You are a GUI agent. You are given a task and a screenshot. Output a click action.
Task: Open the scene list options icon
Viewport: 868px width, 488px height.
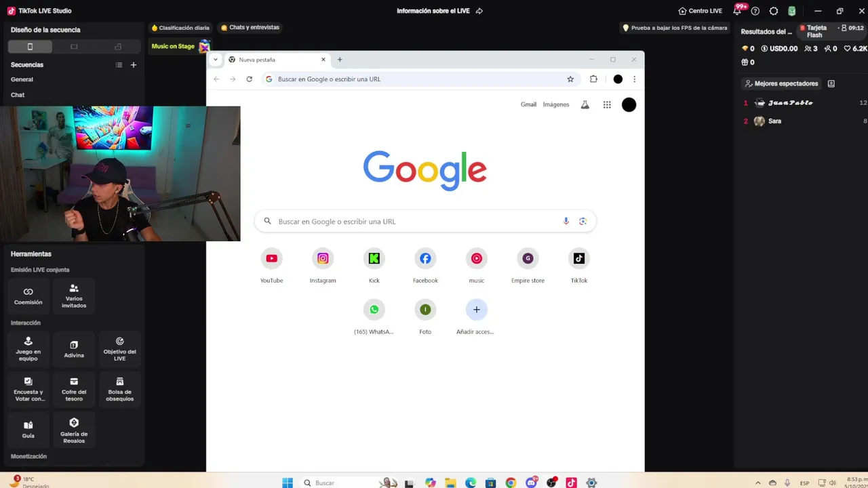(119, 65)
